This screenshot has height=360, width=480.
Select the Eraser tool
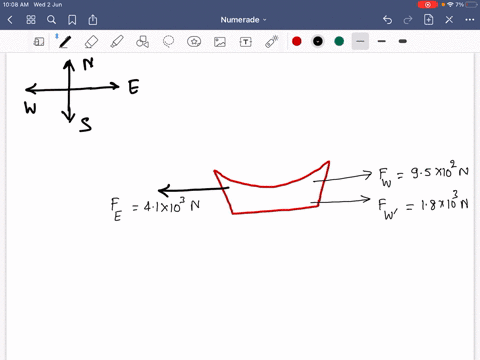[91, 42]
